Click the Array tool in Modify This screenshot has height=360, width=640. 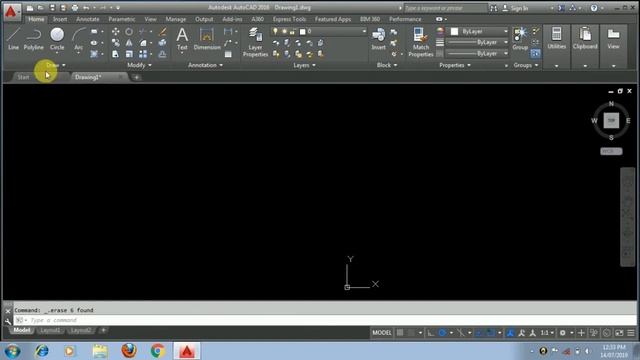click(143, 54)
